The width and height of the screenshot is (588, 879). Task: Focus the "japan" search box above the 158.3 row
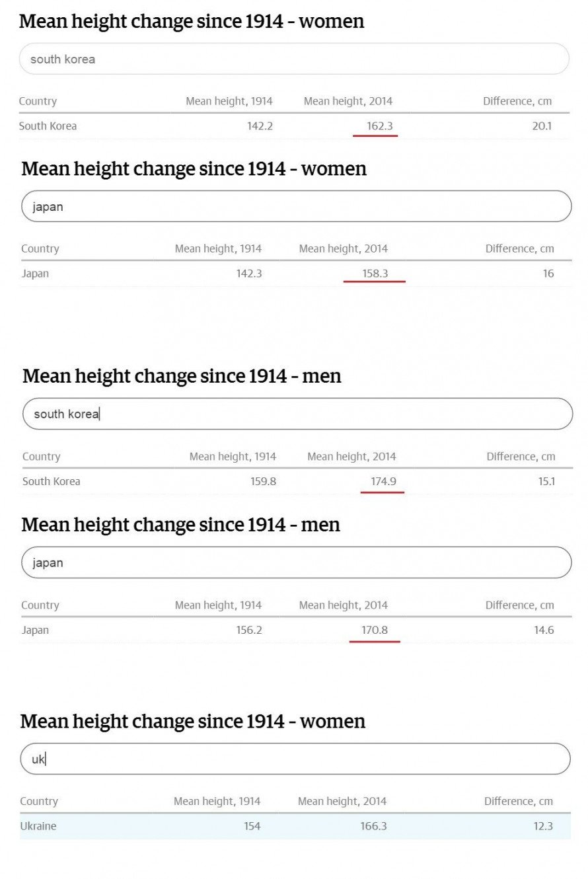[296, 206]
